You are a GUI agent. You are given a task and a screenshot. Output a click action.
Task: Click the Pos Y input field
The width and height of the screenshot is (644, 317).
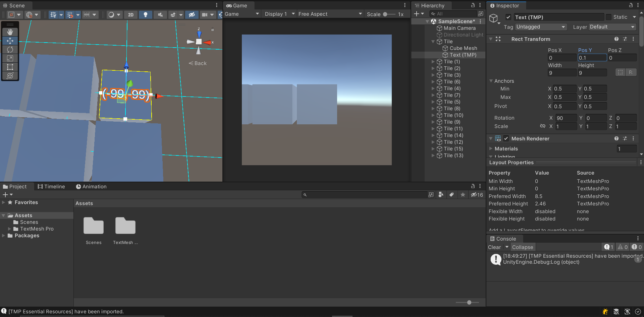click(592, 58)
